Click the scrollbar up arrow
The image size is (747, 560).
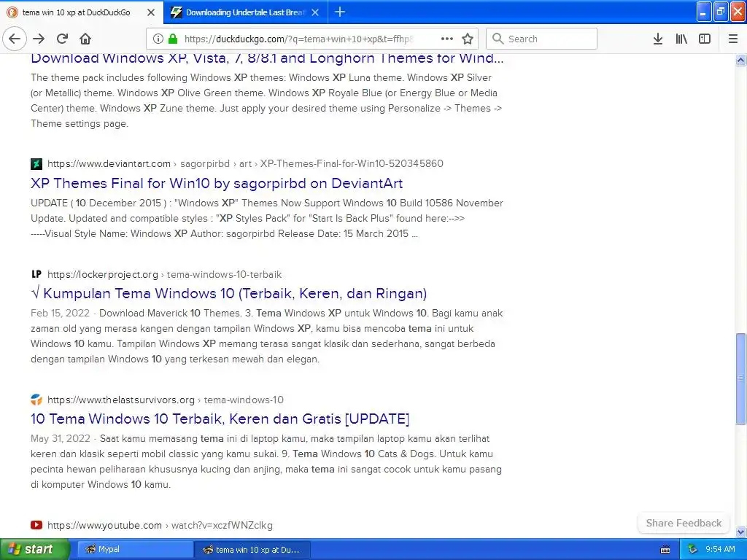[740, 60]
